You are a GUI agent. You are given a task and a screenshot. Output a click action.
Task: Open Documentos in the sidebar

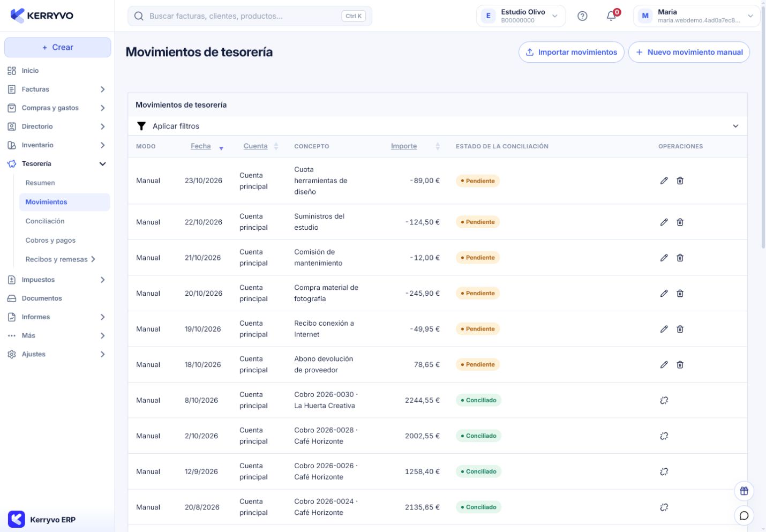pos(56,298)
